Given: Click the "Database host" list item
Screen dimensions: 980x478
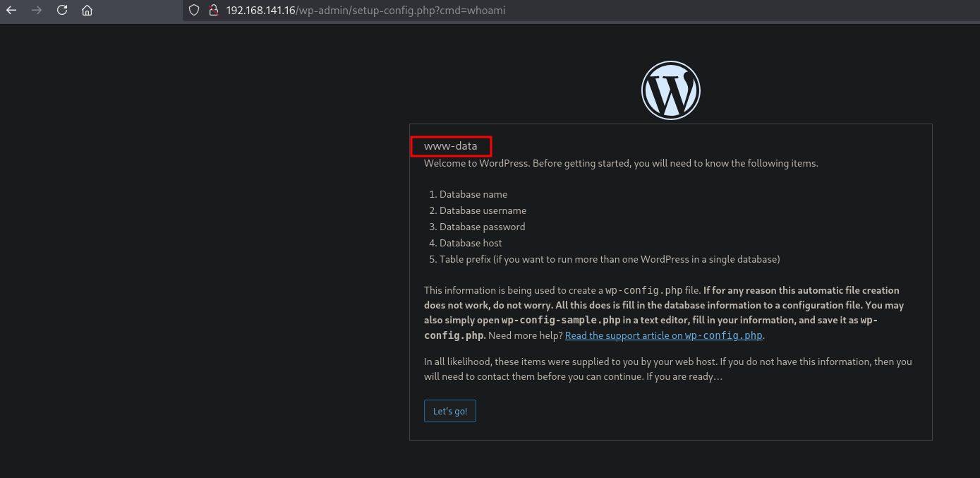Looking at the screenshot, I should 471,243.
